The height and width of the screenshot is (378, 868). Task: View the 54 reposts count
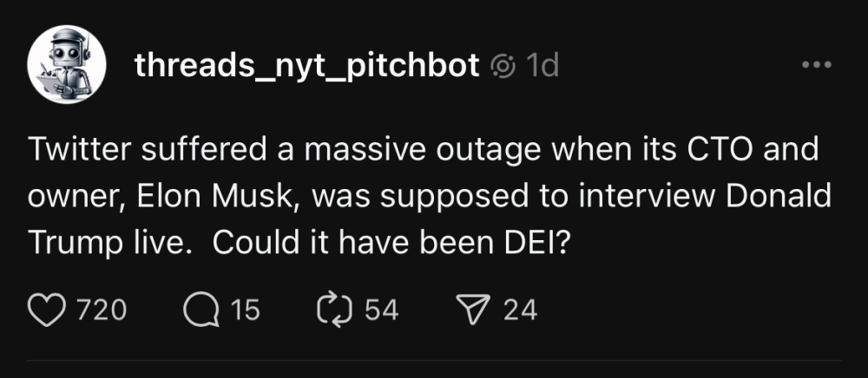(x=381, y=310)
